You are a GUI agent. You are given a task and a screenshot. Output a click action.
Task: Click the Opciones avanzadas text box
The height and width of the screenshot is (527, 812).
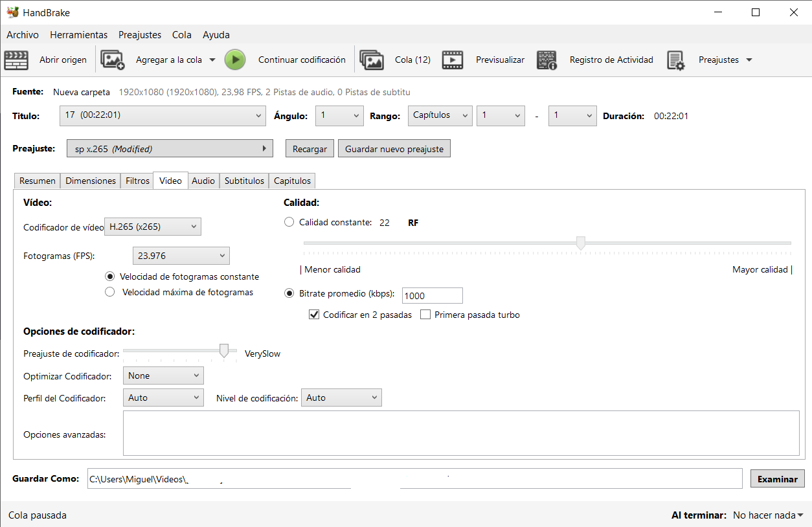click(x=461, y=433)
